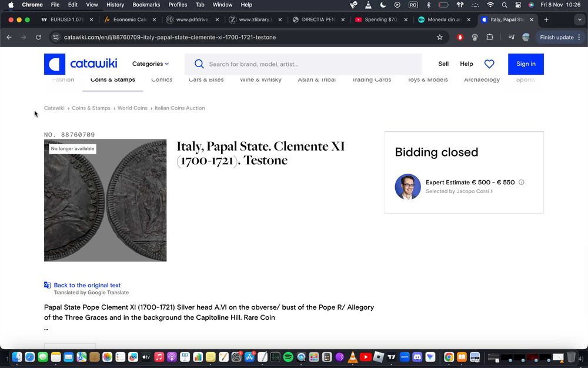Open the Testone coin thumbnail image
This screenshot has width=588, height=368.
[x=105, y=200]
